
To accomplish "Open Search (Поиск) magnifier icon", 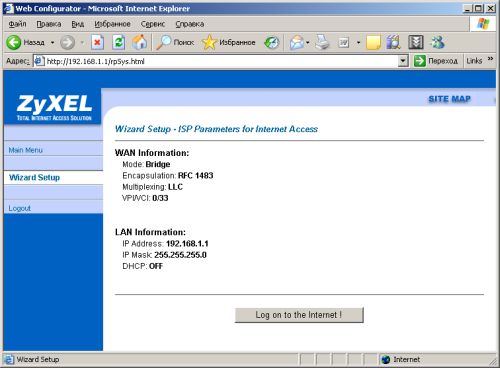I will point(163,42).
